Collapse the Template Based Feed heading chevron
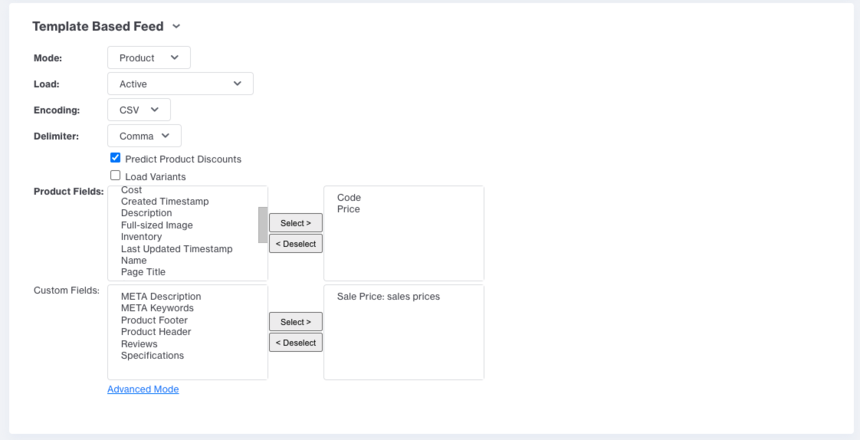The image size is (860, 440). tap(176, 26)
